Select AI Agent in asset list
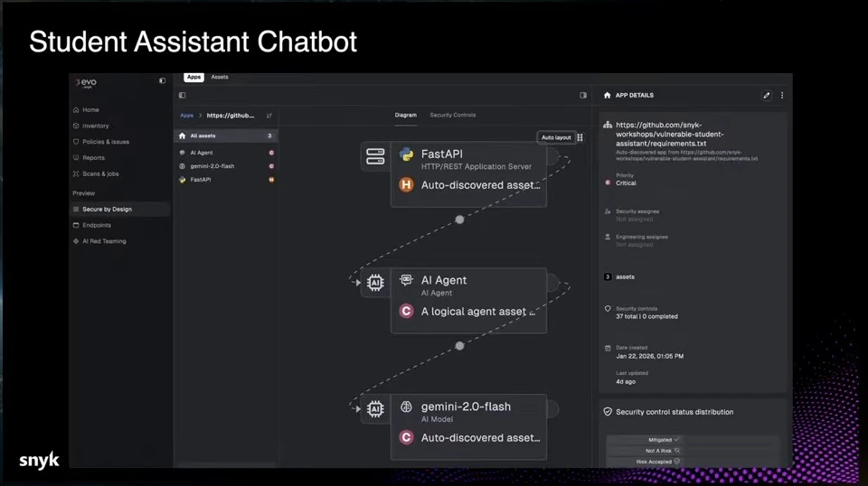Image resolution: width=868 pixels, height=486 pixels. pyautogui.click(x=202, y=153)
